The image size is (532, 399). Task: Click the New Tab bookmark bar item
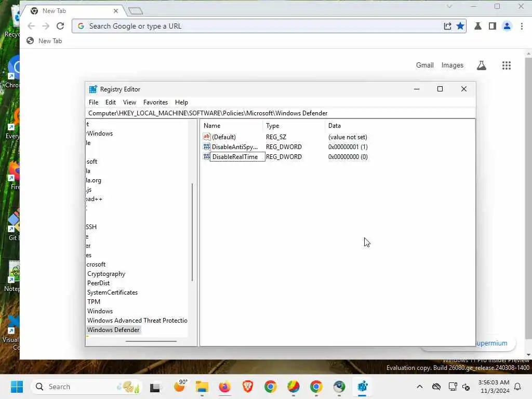coord(45,41)
